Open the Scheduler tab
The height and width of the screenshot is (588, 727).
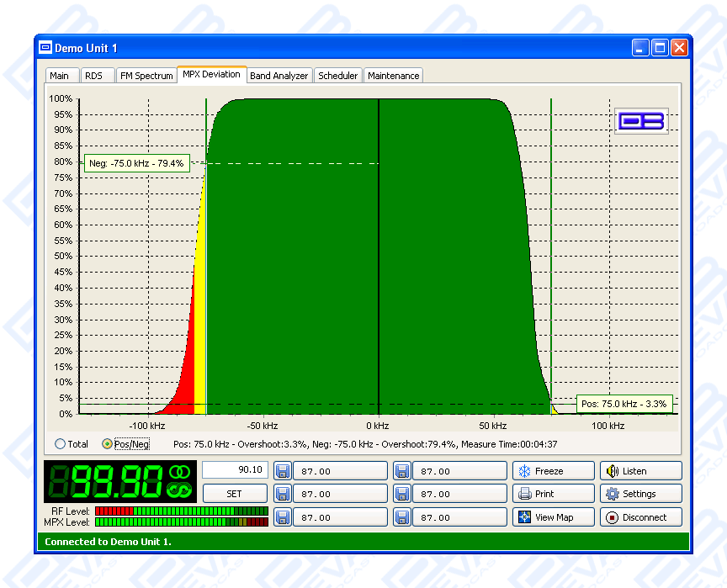337,76
